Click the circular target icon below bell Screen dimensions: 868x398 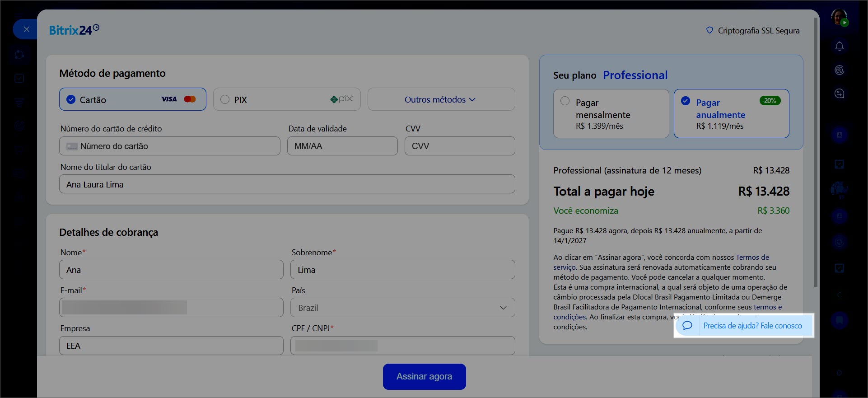click(x=839, y=70)
